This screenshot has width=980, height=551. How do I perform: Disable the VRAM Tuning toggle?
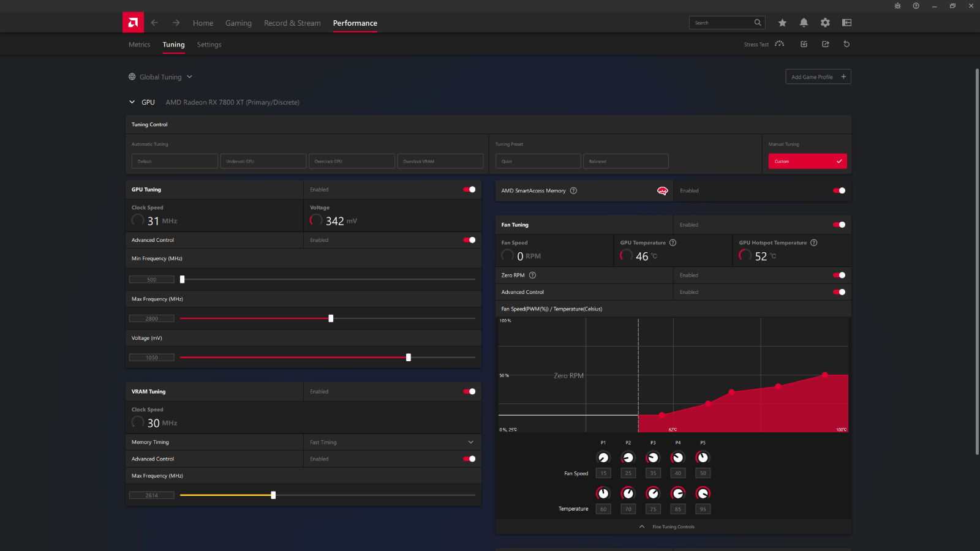tap(469, 391)
